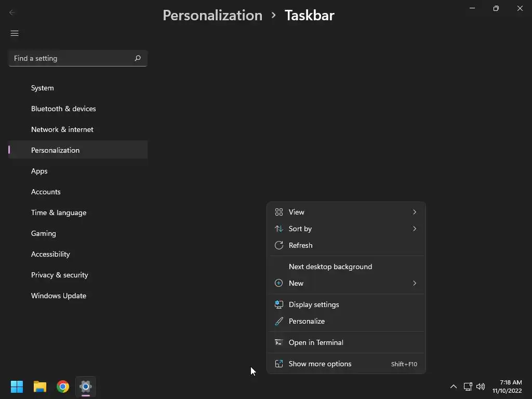532x399 pixels.
Task: Open the network status tray icon
Action: [x=468, y=387]
